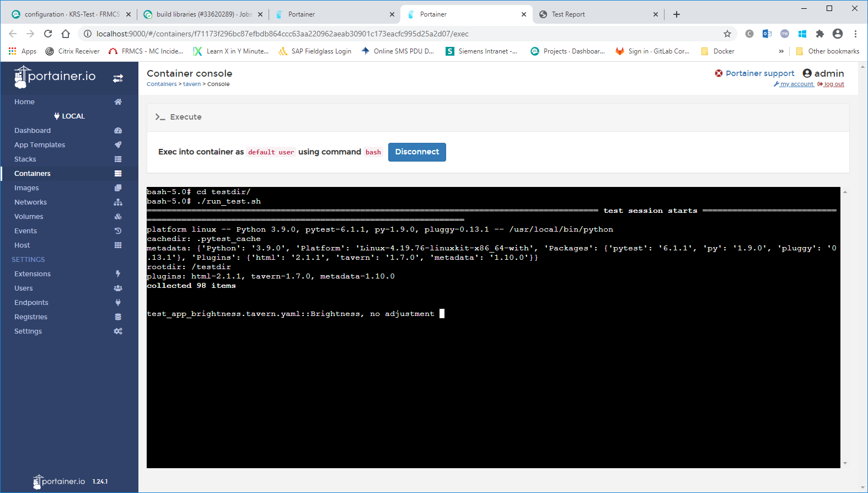Close the Test Report browser tab
The image size is (868, 493).
(x=656, y=14)
